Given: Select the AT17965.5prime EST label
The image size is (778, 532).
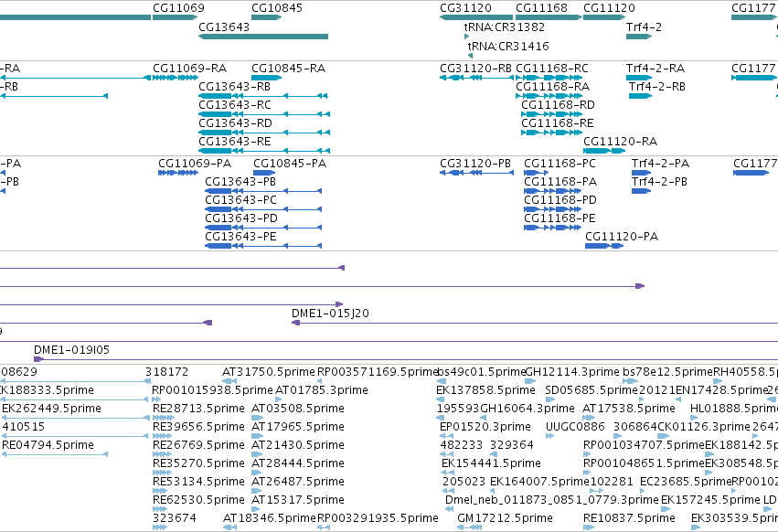Looking at the screenshot, I should (298, 427).
